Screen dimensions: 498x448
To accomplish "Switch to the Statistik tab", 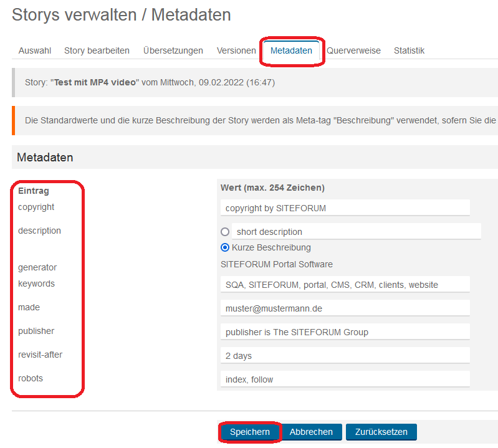I will click(409, 50).
